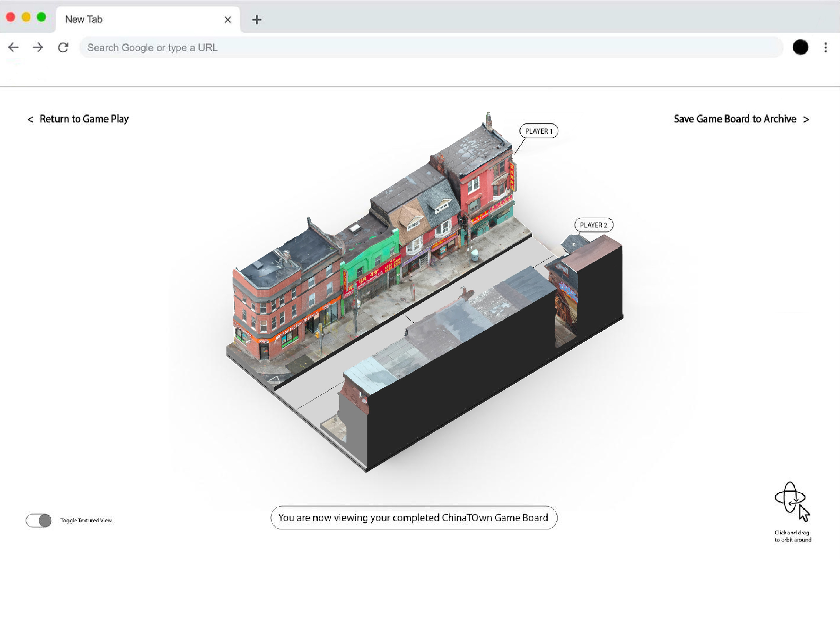Open a new tab with plus icon
This screenshot has width=840, height=629.
point(257,20)
